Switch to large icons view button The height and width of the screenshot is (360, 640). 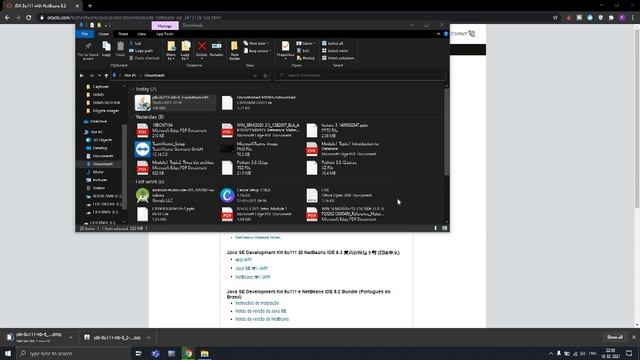(444, 229)
